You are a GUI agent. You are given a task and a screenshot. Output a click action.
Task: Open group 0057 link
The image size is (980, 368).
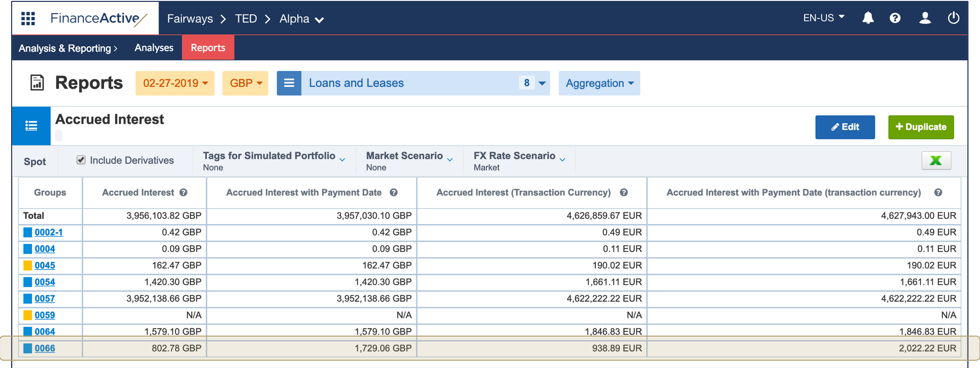[45, 298]
